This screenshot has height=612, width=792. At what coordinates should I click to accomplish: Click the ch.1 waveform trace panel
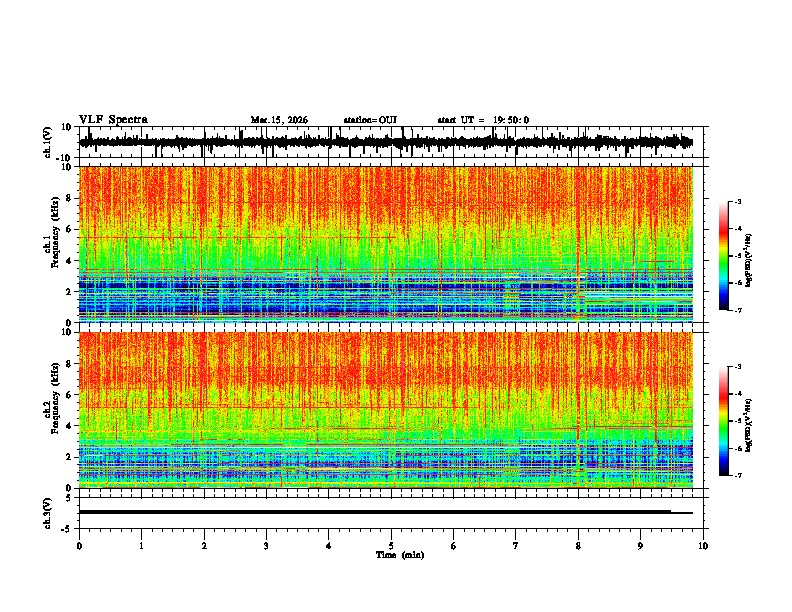coord(393,142)
